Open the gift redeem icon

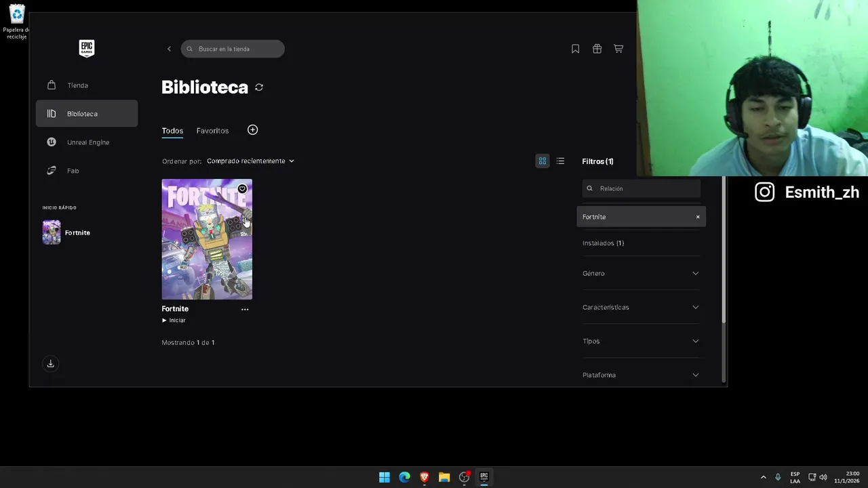click(x=597, y=49)
